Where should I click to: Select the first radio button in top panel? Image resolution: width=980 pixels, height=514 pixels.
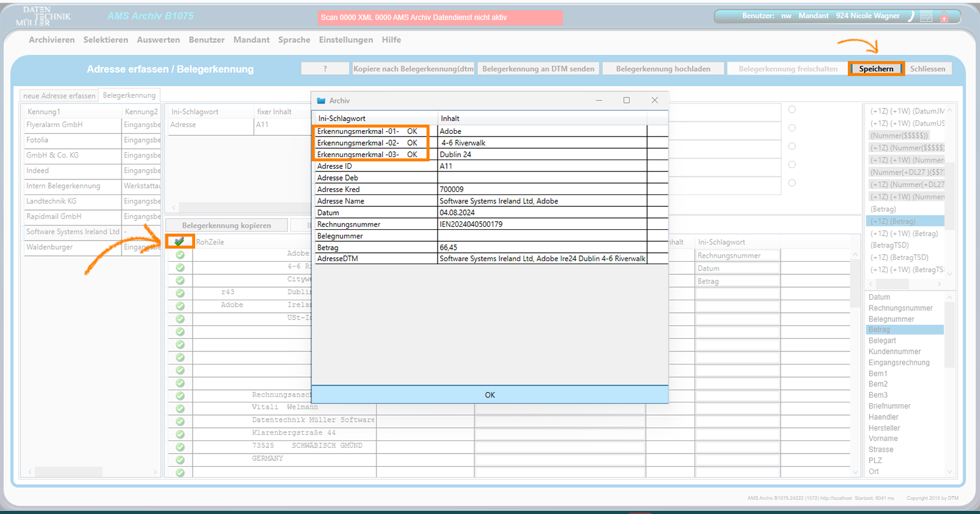[792, 110]
